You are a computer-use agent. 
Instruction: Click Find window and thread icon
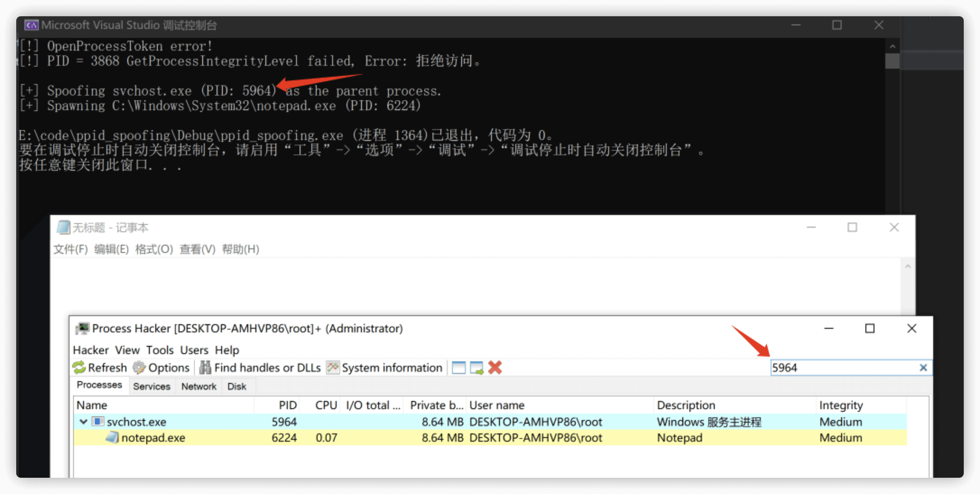point(476,368)
